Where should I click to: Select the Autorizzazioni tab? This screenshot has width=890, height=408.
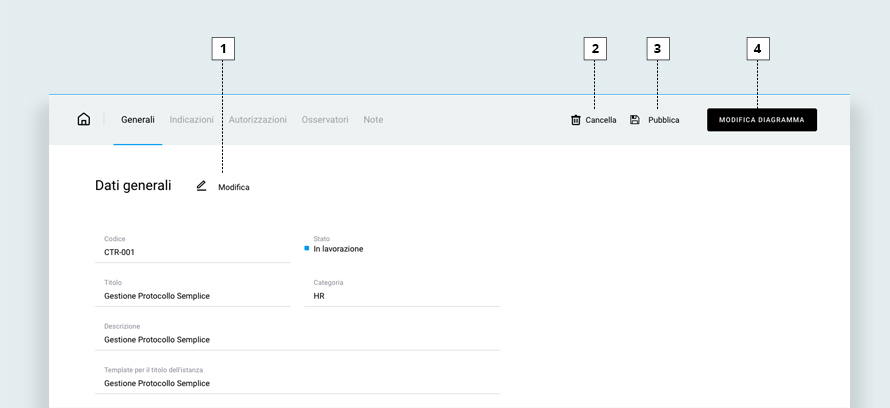[258, 120]
